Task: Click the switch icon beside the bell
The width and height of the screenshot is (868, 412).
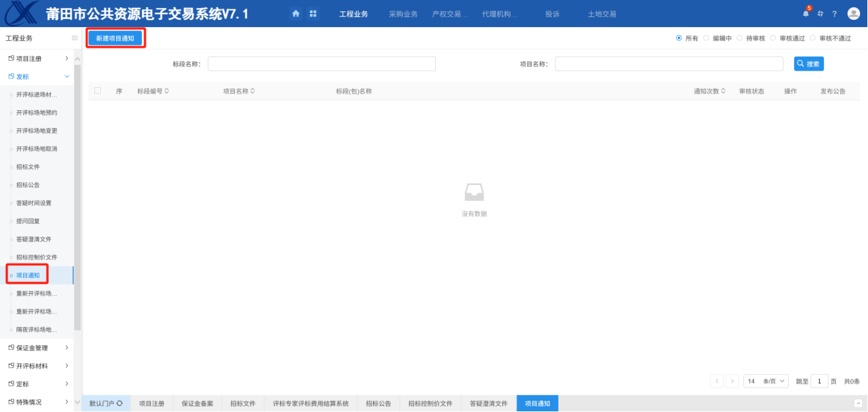Action: point(821,14)
